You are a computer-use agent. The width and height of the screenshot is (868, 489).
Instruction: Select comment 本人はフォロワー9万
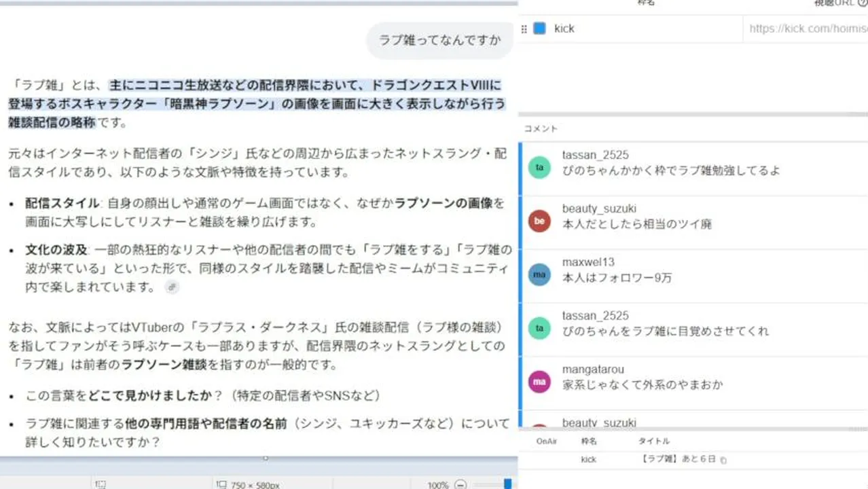pos(617,278)
